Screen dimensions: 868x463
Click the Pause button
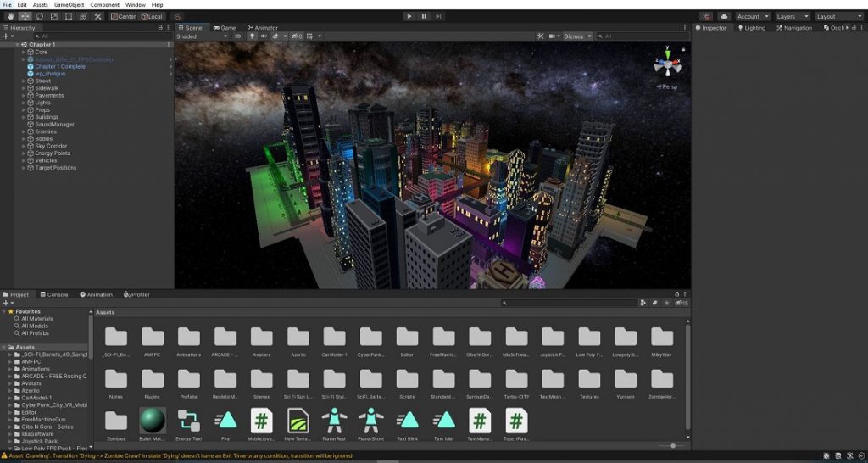coord(424,17)
